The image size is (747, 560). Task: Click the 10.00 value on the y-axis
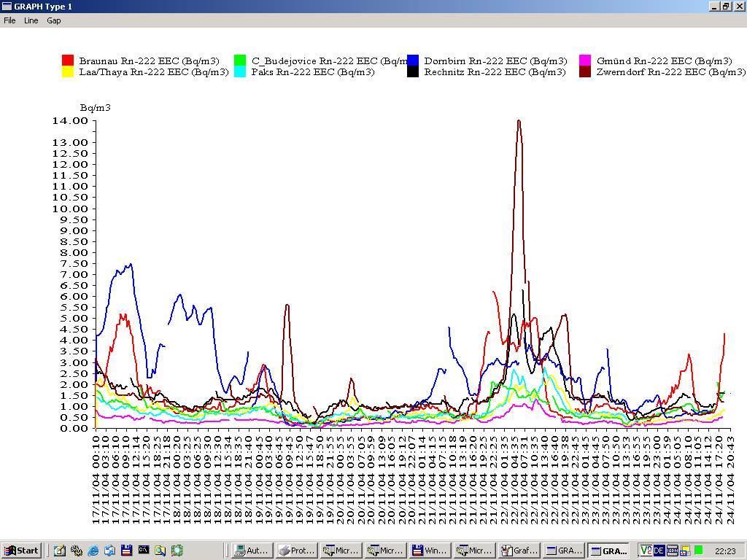(71, 209)
